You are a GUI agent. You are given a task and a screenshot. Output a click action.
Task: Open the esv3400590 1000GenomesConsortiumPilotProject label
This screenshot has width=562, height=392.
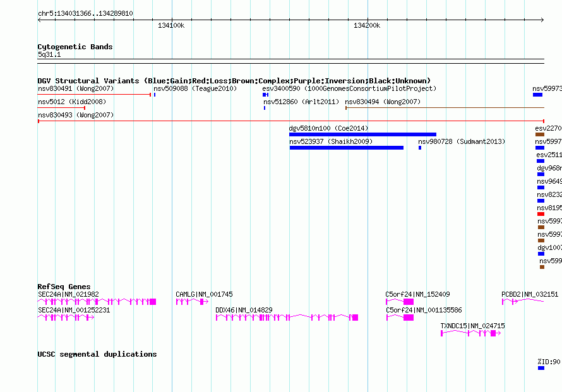click(x=349, y=88)
